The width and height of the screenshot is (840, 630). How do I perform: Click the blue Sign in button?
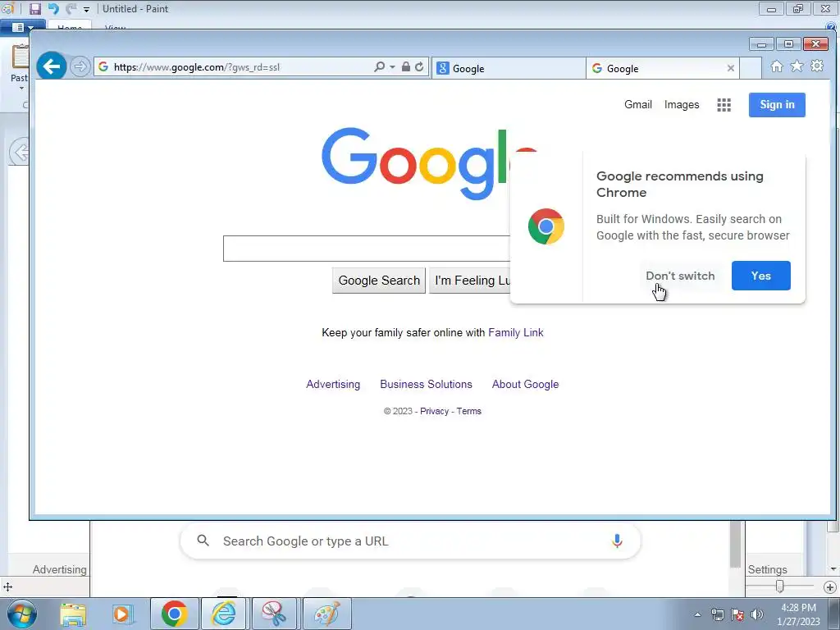tap(777, 104)
